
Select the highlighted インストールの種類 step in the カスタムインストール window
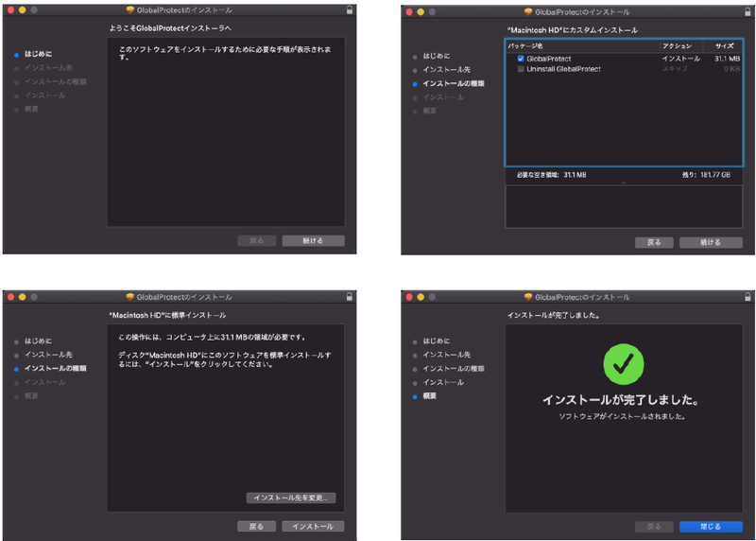click(454, 83)
